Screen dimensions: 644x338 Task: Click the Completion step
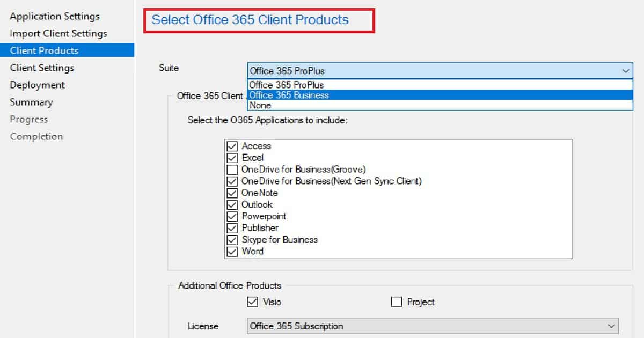[36, 136]
